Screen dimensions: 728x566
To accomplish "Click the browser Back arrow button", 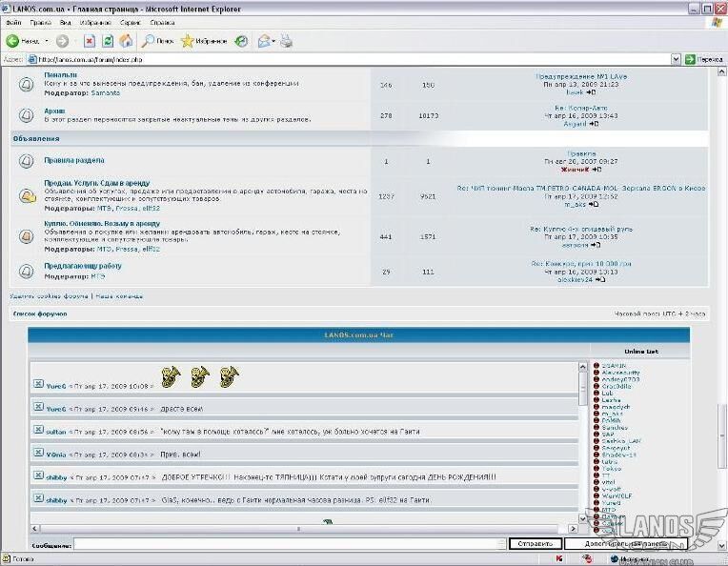I will [x=13, y=41].
